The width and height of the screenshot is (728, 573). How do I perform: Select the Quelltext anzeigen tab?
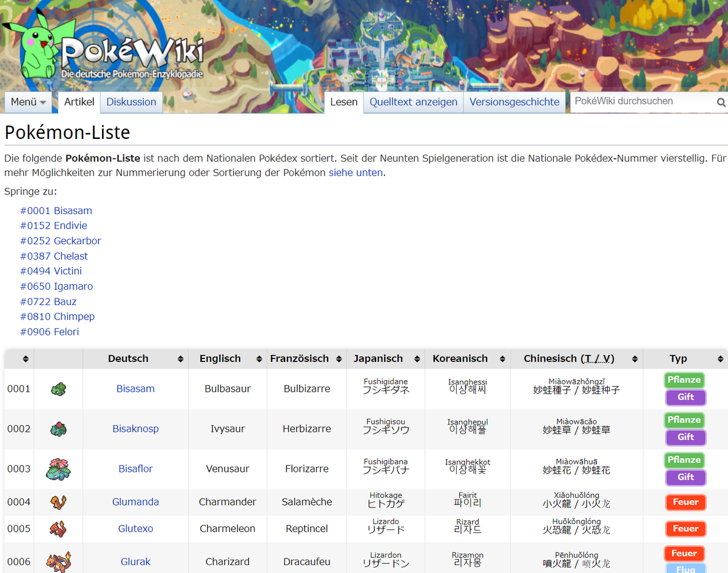413,102
